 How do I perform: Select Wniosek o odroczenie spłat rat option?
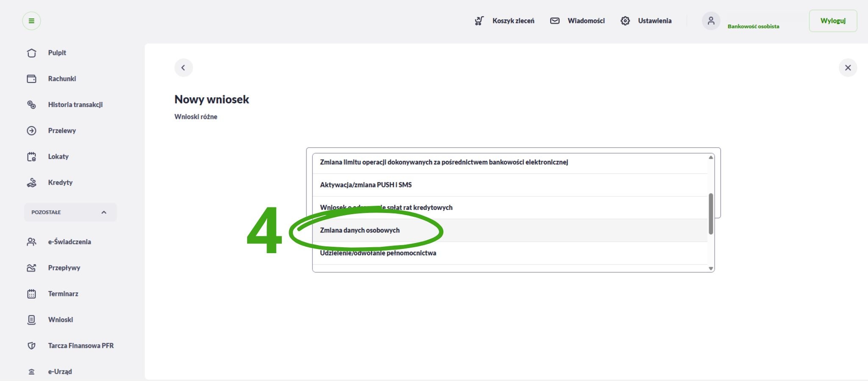510,207
